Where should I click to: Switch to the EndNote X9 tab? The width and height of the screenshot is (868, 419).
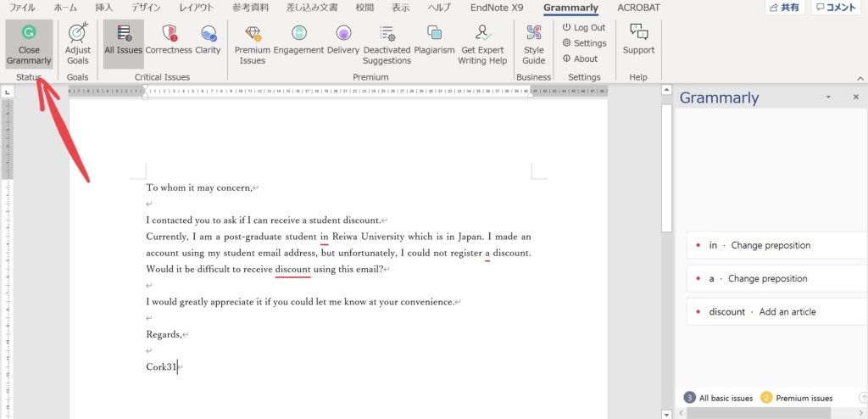[x=497, y=8]
